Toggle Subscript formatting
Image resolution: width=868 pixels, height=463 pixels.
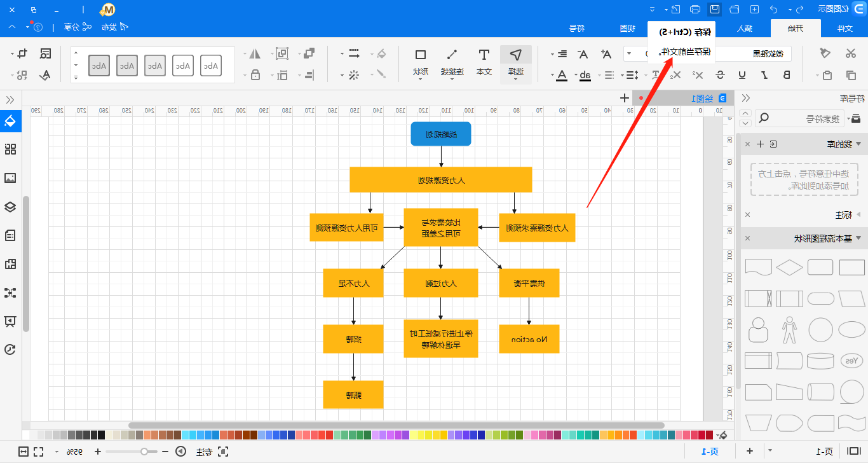pos(677,75)
